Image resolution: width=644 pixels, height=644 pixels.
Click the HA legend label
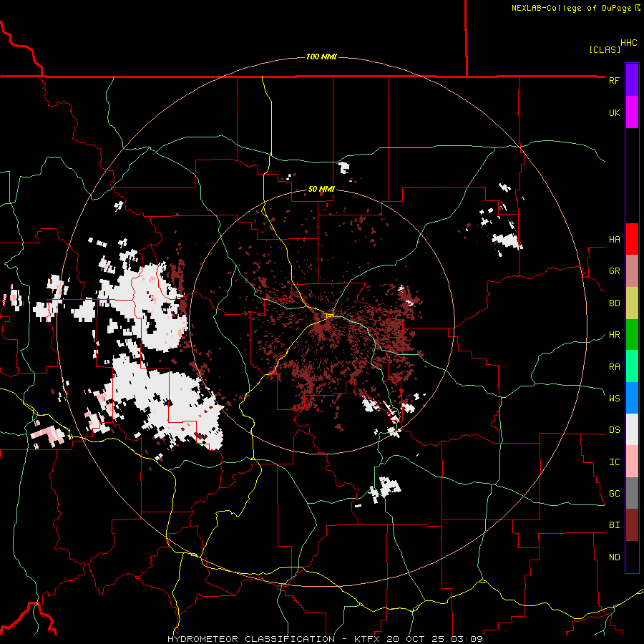pyautogui.click(x=614, y=239)
